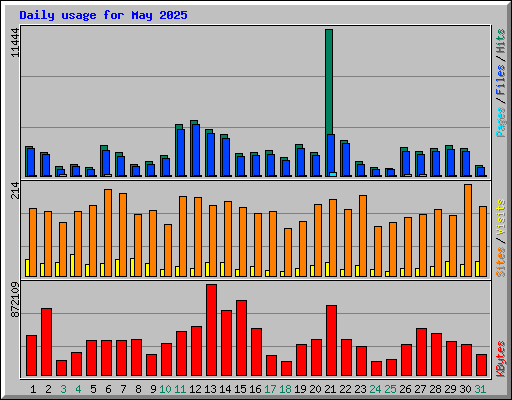Select the red KBytes bar for day 15
The image size is (512, 400).
[241, 338]
